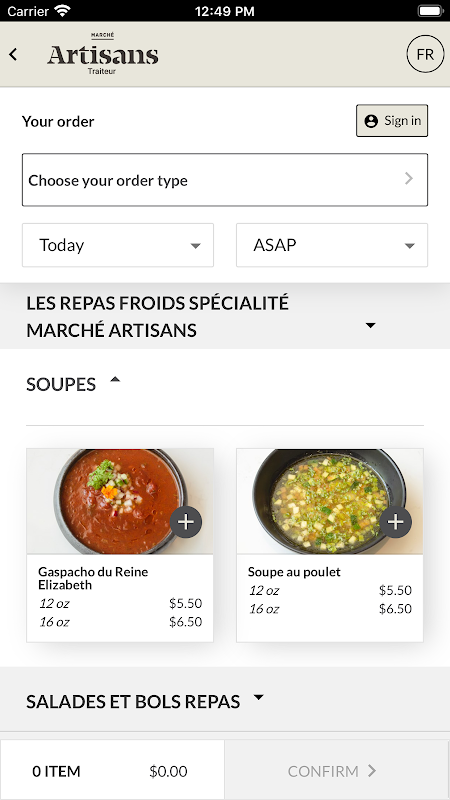View the 0 item cart summary
The width and height of the screenshot is (450, 800).
pyautogui.click(x=112, y=770)
